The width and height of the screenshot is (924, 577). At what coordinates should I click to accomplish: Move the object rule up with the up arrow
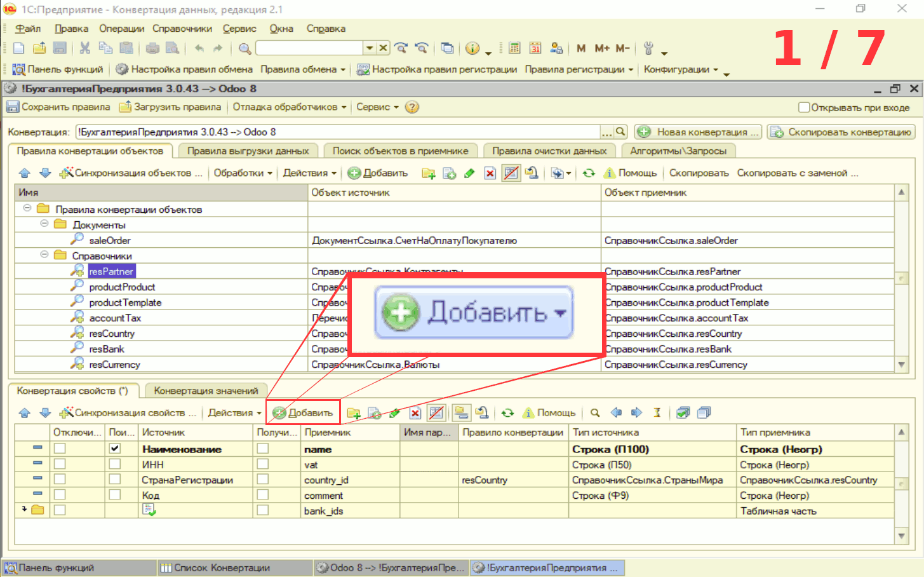(x=25, y=173)
